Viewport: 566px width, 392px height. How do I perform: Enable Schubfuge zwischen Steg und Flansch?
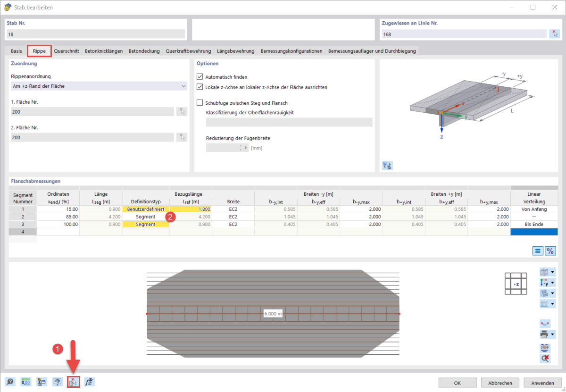[200, 103]
